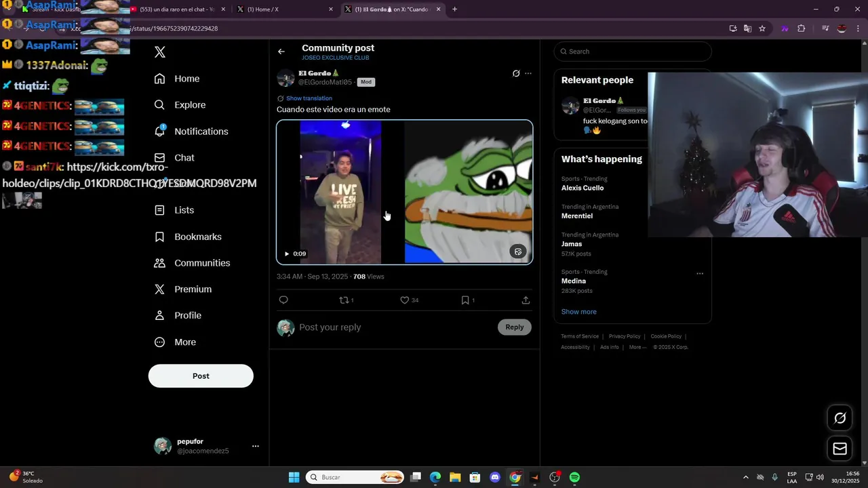Like the post with heart icon

pyautogui.click(x=405, y=300)
